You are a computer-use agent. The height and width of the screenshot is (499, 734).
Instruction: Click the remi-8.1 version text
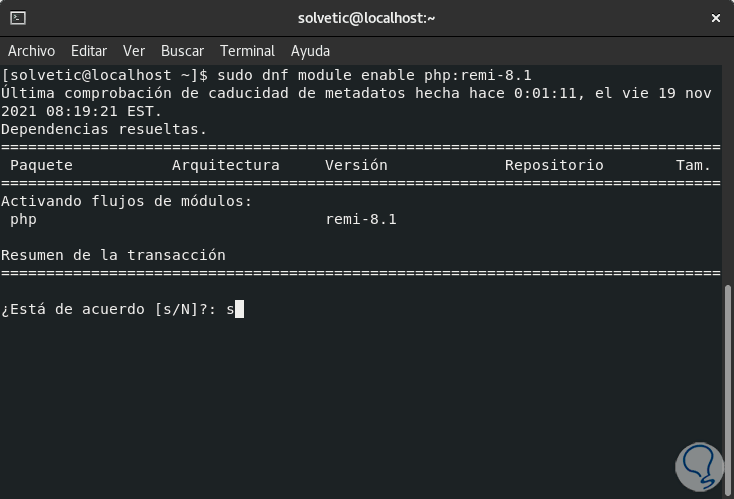pos(361,219)
